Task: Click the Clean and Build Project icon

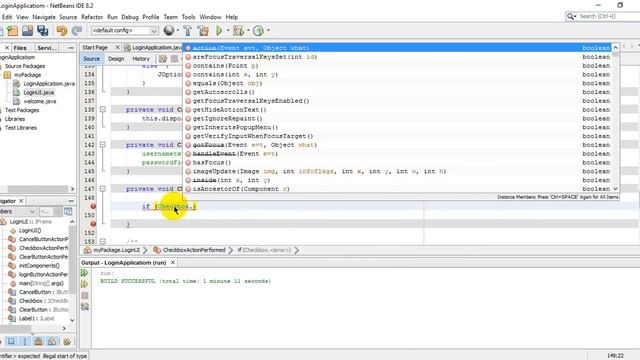Action: click(x=203, y=31)
